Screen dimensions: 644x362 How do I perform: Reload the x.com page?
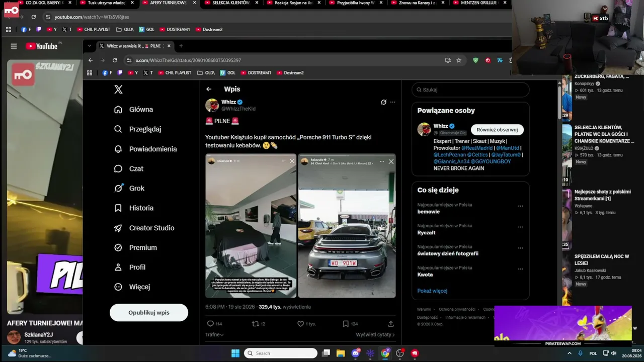pyautogui.click(x=115, y=60)
